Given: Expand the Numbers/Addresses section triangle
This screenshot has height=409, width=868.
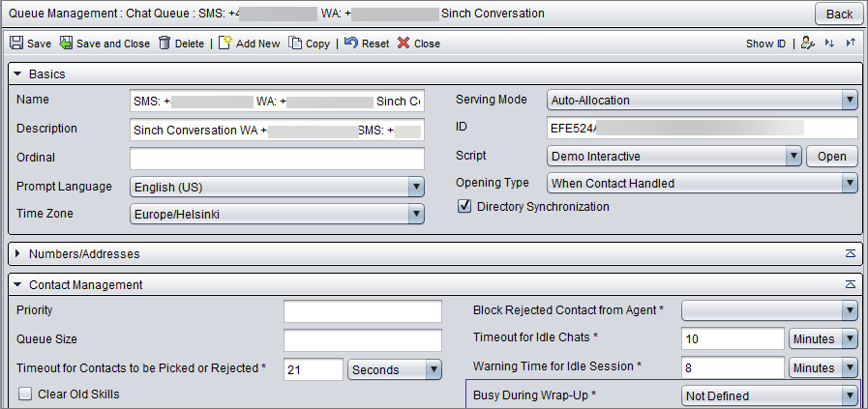Looking at the screenshot, I should point(17,254).
